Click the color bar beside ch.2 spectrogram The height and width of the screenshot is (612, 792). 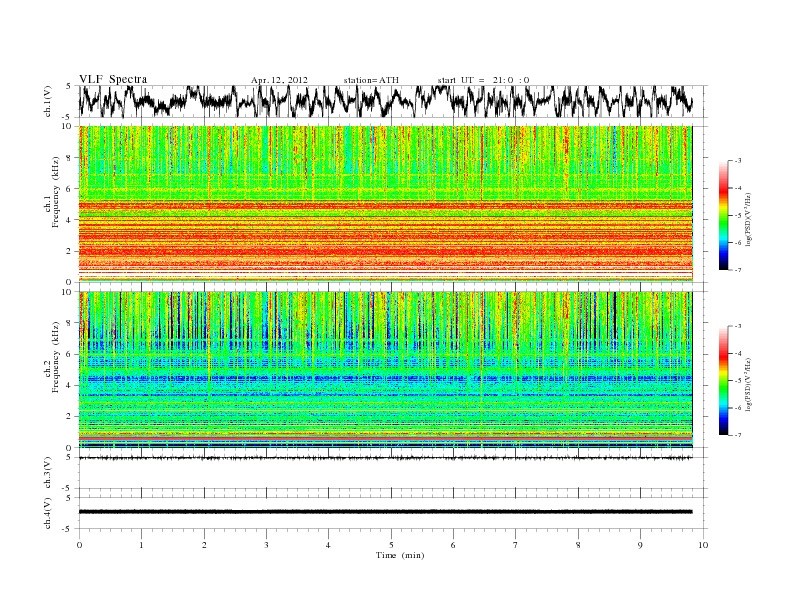(724, 380)
